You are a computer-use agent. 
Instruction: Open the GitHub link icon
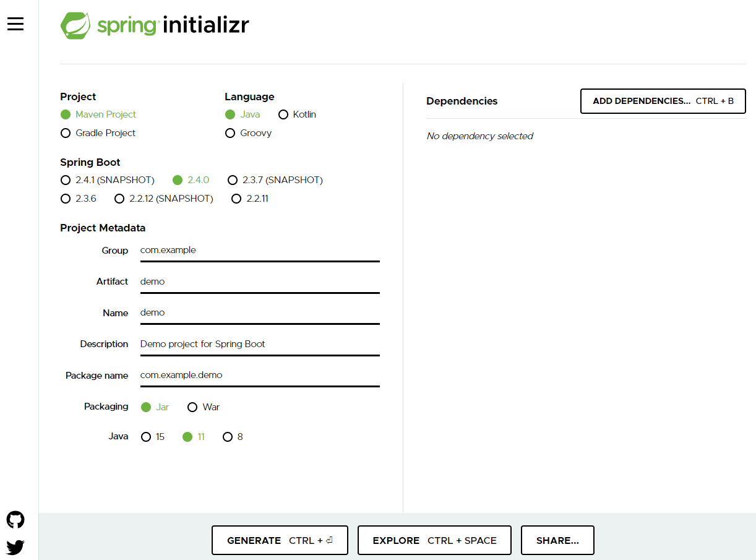[15, 520]
